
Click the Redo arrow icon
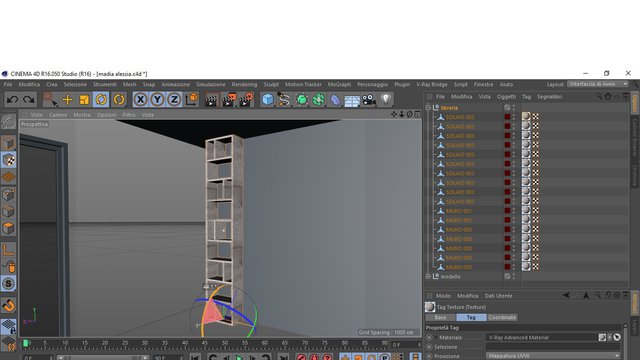coord(29,99)
